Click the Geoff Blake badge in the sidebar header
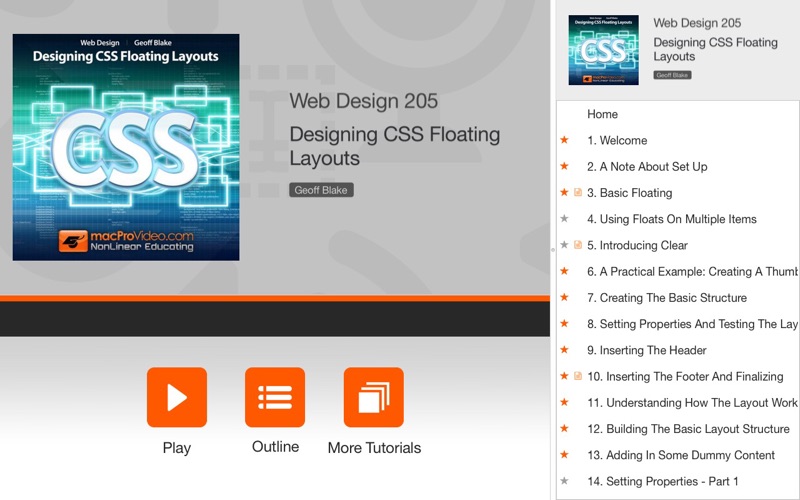This screenshot has width=800, height=500. (x=672, y=75)
